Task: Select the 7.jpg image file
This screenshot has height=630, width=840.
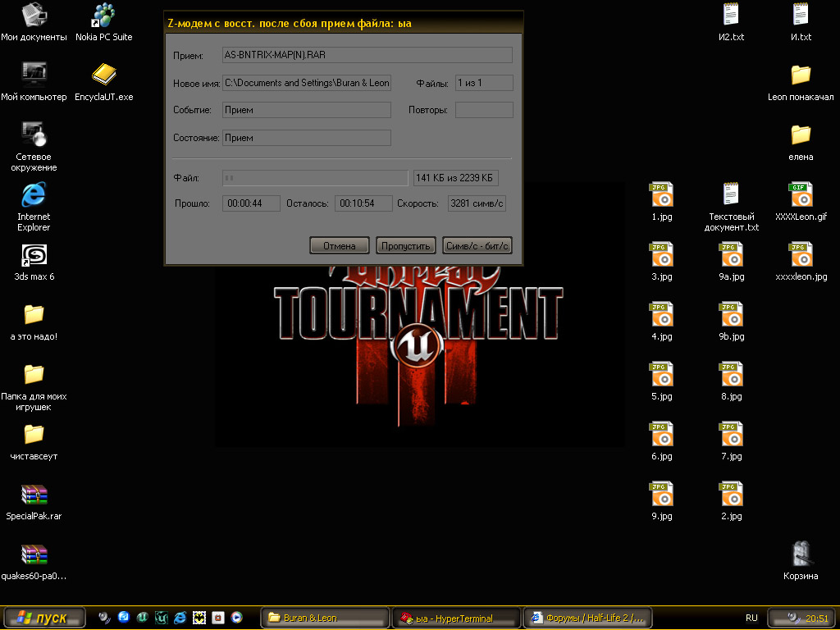Action: [x=731, y=442]
